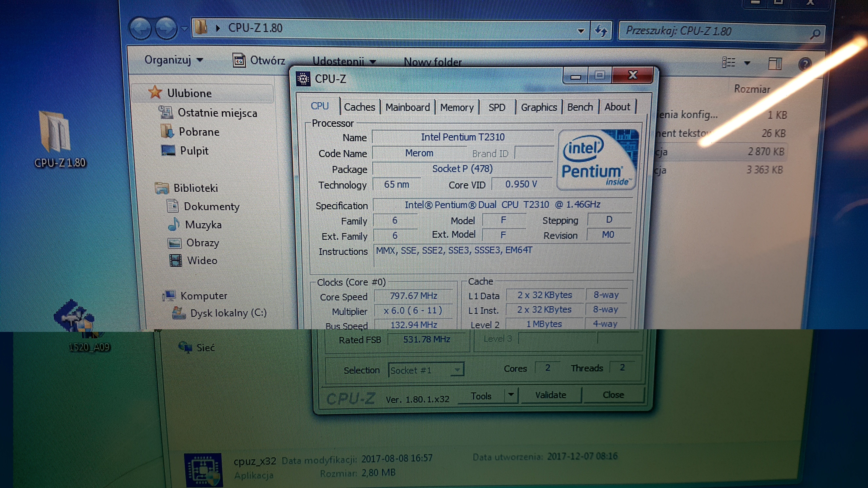
Task: Select Dysk lokalny (C:) in the tree
Action: pyautogui.click(x=228, y=313)
